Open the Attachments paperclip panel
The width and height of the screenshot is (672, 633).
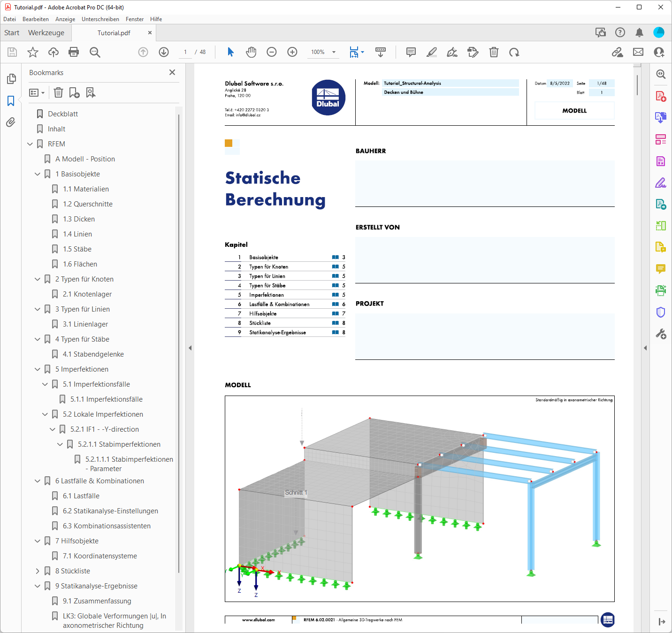coord(11,122)
